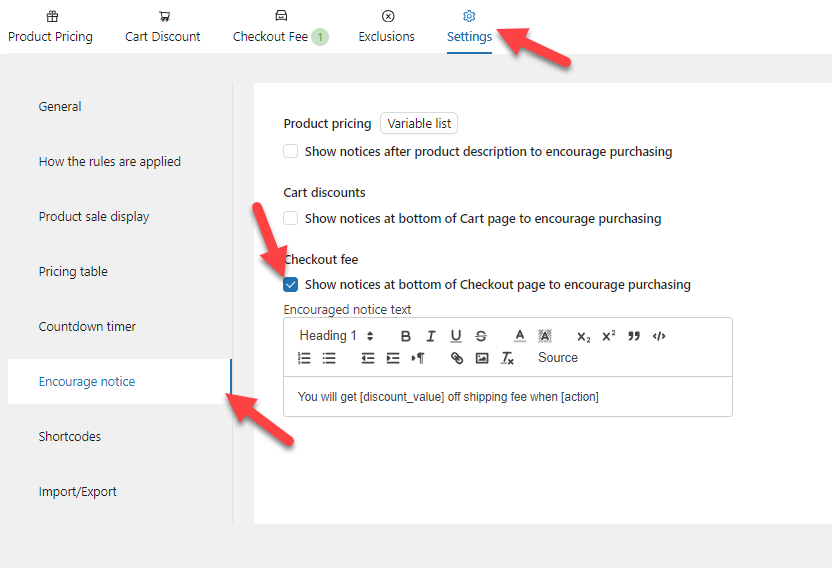The height and width of the screenshot is (568, 832).
Task: Open General settings section
Action: [x=60, y=107]
